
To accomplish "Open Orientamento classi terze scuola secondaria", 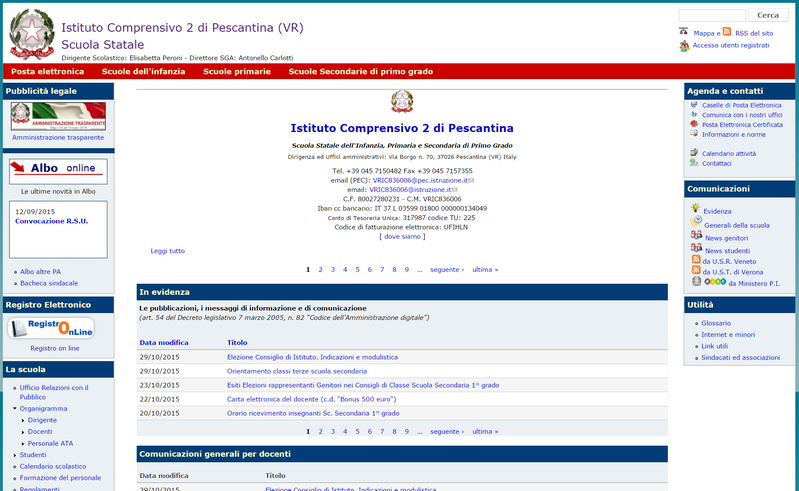I will (x=297, y=371).
